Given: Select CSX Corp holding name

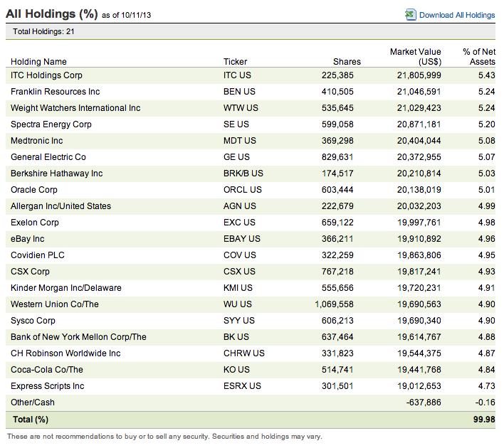Looking at the screenshot, I should coord(30,272).
